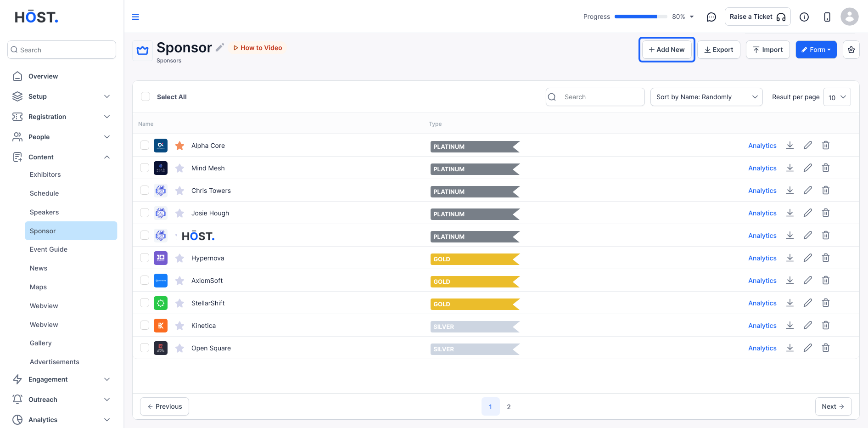Image resolution: width=868 pixels, height=428 pixels.
Task: Tick the StellarShift checkbox
Action: click(145, 303)
